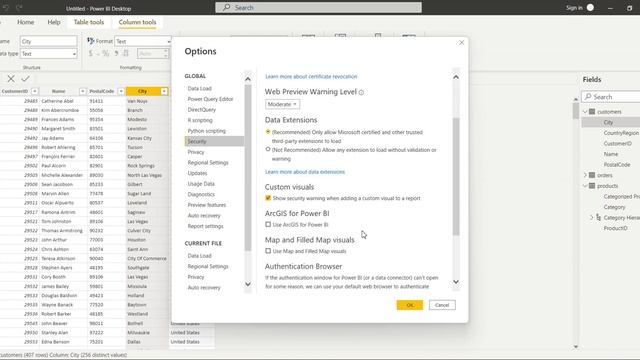Viewport: 640px width, 360px height.
Task: Click the Redo arrow in title bar
Action: coord(19,8)
